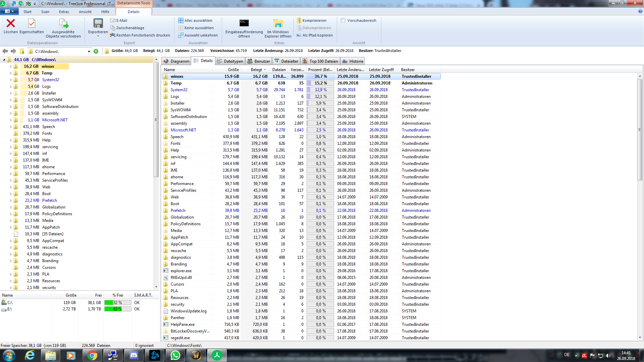Image resolution: width=644 pixels, height=362 pixels.
Task: Click the red Löschen delete icon
Action: tap(11, 23)
